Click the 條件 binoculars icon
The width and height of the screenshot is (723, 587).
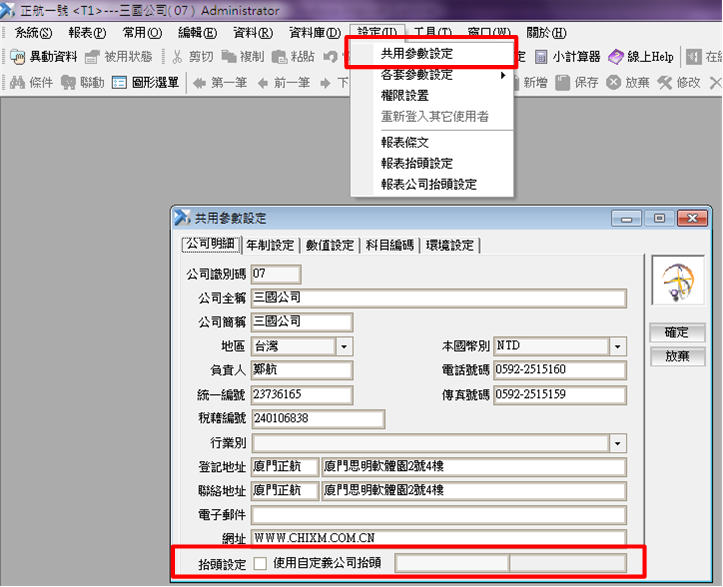pos(17,83)
